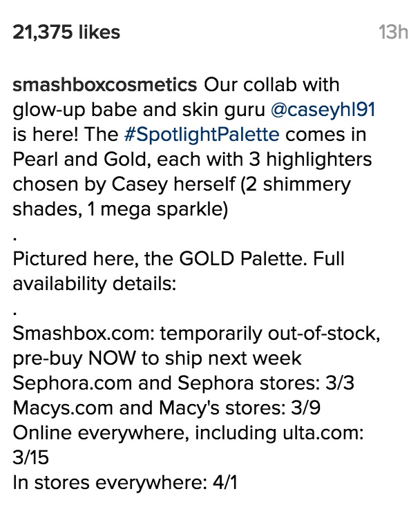Click the word Pearl in the caption
The image size is (420, 507).
35,160
